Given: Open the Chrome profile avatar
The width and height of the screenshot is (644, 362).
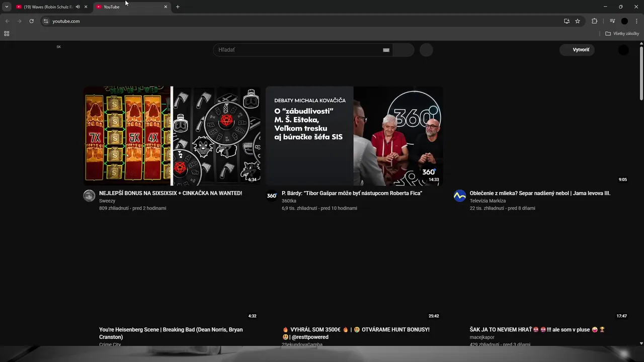Looking at the screenshot, I should (x=624, y=21).
